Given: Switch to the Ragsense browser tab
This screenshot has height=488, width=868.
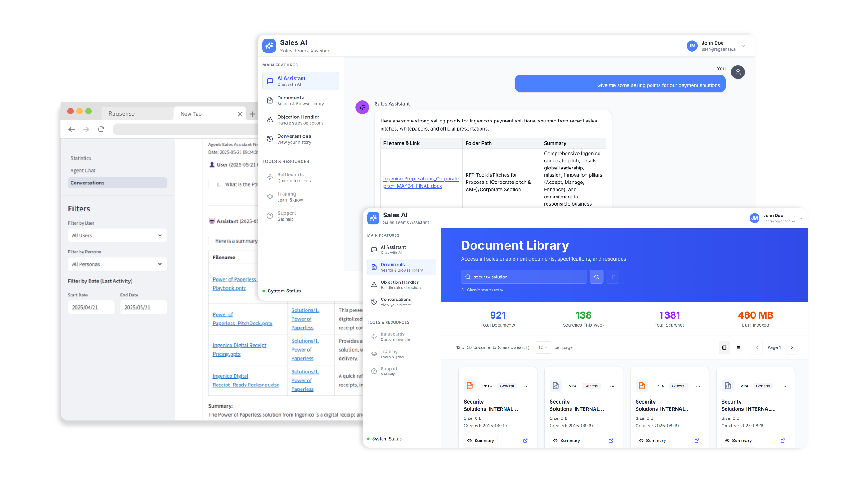Looking at the screenshot, I should pyautogui.click(x=137, y=113).
